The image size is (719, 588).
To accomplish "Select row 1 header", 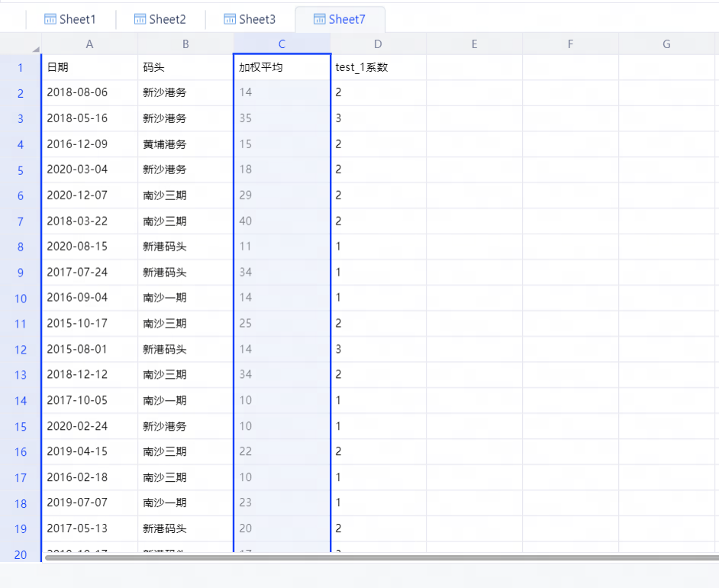I will point(21,67).
